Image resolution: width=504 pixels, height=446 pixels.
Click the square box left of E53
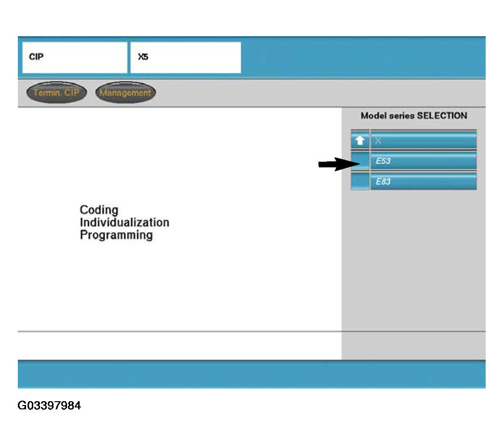[x=360, y=161]
